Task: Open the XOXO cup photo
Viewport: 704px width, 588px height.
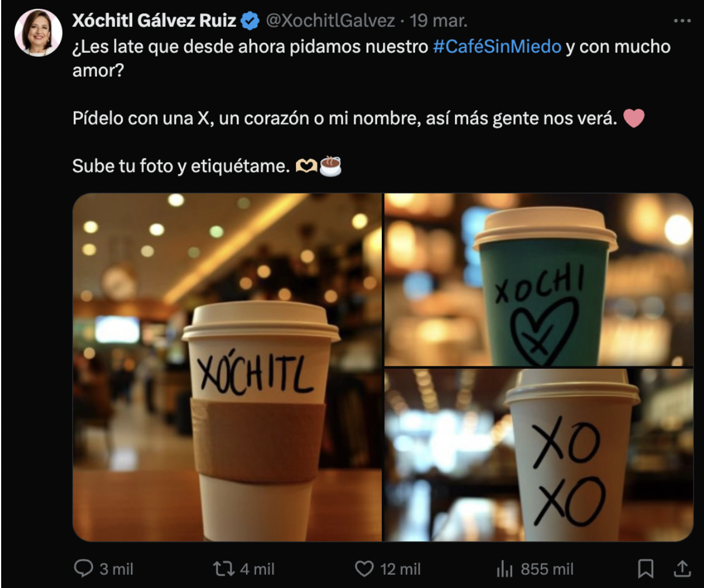Action: pos(539,455)
